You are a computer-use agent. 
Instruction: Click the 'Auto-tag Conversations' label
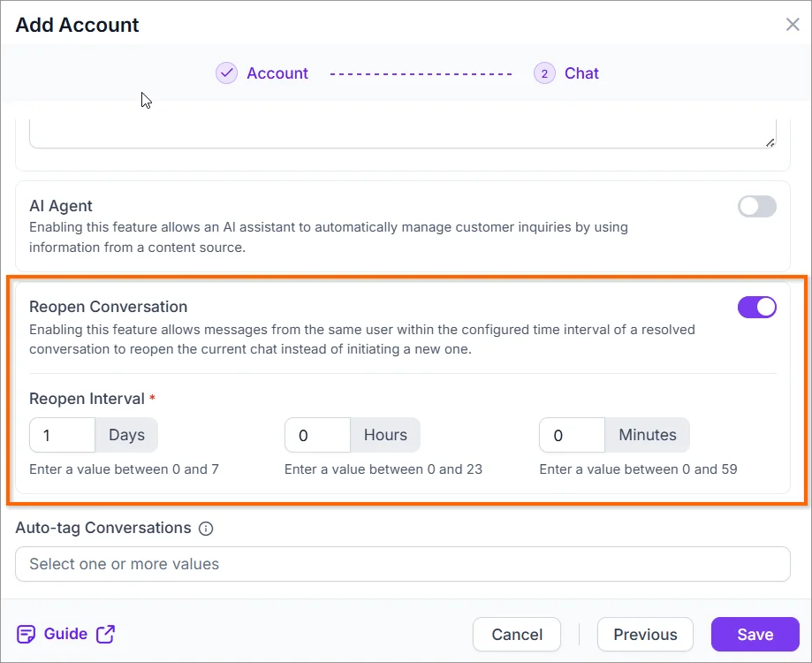tap(103, 528)
